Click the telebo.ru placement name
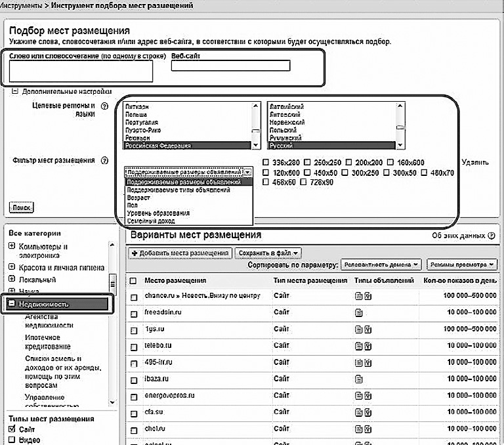504x445 pixels. click(158, 346)
